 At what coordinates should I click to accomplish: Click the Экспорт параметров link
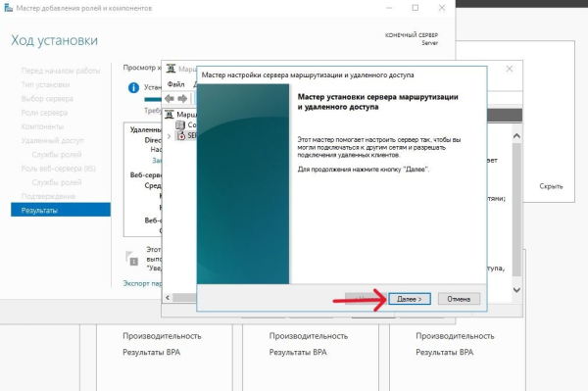point(142,283)
